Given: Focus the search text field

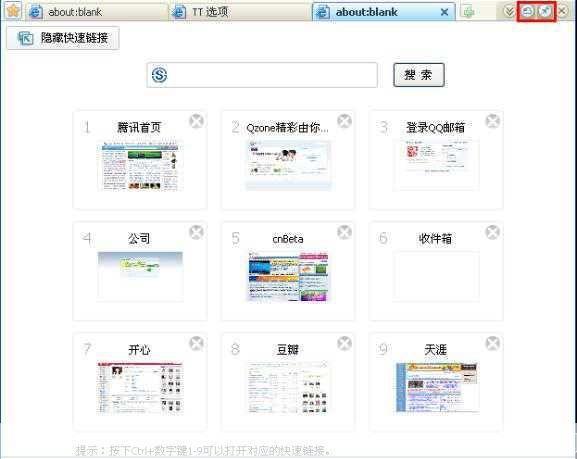Looking at the screenshot, I should click(x=272, y=75).
